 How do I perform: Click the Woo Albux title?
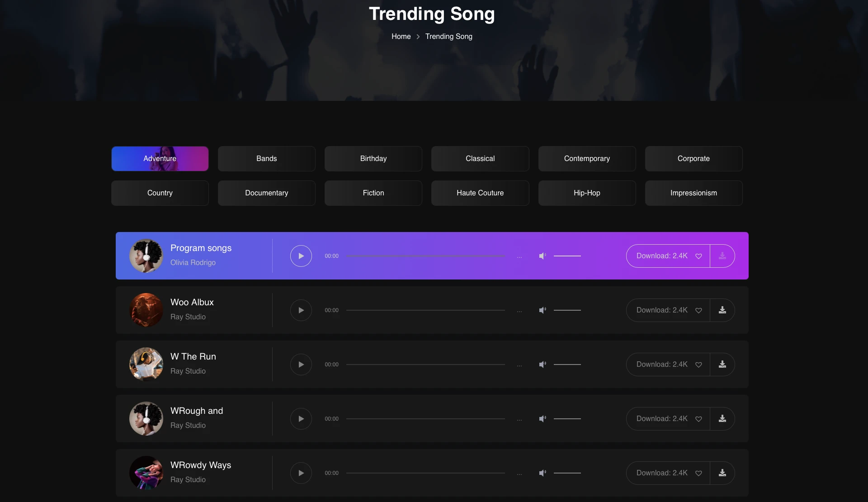pyautogui.click(x=192, y=303)
